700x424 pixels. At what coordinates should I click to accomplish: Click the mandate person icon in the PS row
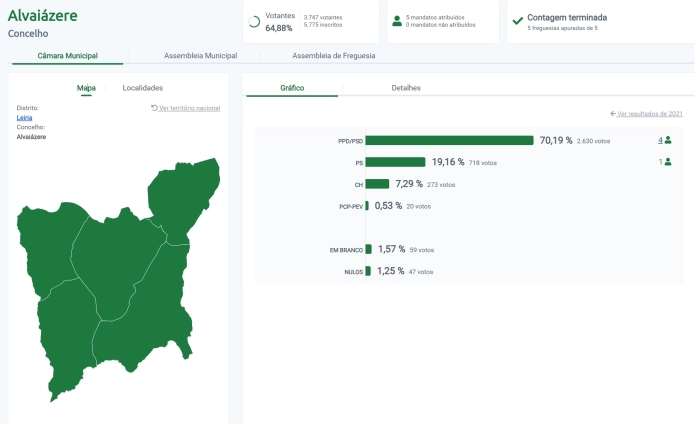[x=668, y=162]
